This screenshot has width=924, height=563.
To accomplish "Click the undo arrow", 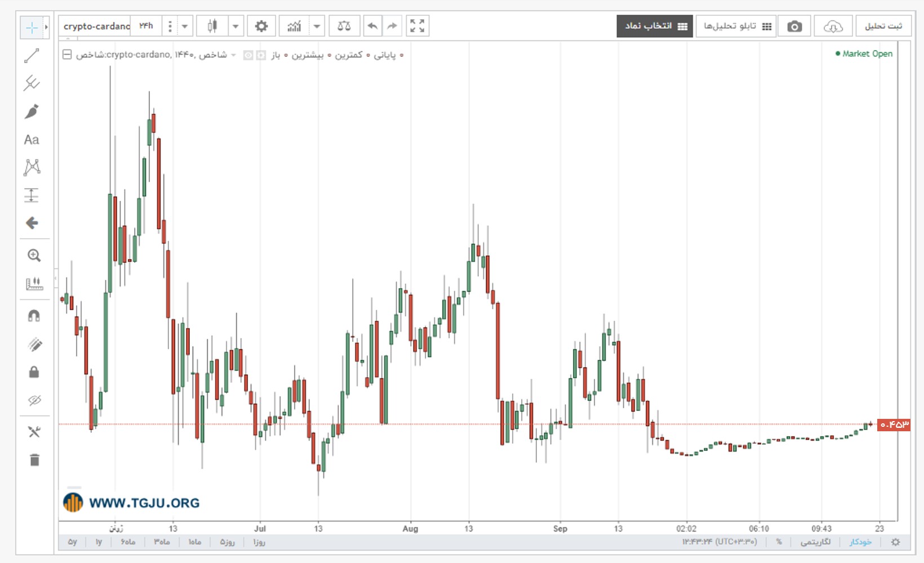I will (372, 26).
